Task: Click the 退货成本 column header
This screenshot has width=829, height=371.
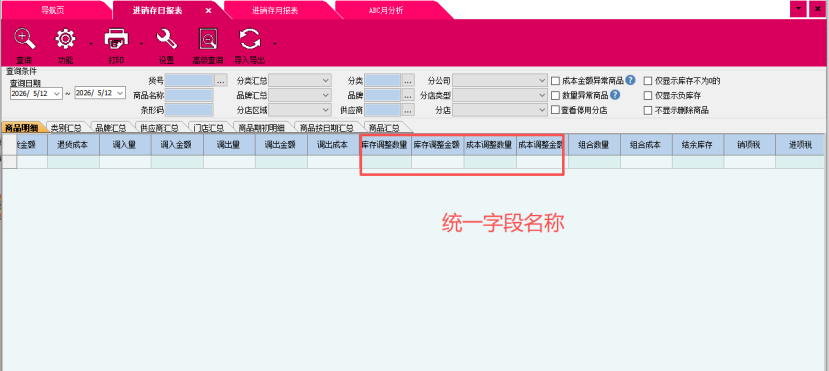Action: pos(73,145)
